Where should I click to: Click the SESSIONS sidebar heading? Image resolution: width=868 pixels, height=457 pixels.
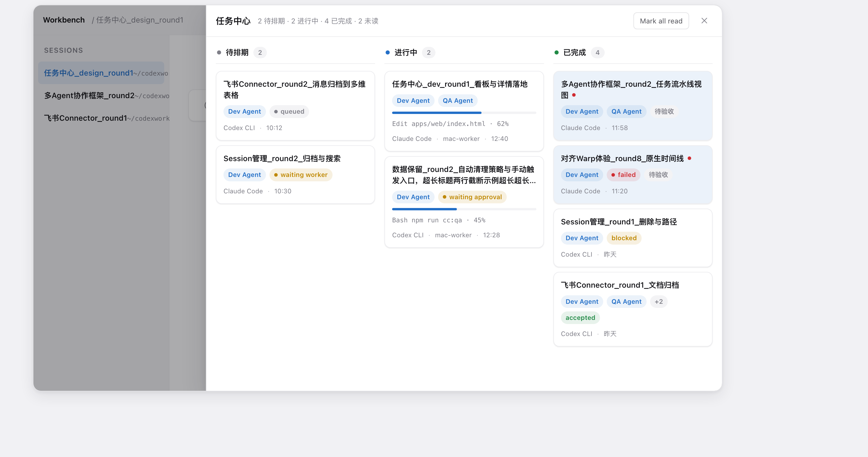pyautogui.click(x=63, y=50)
